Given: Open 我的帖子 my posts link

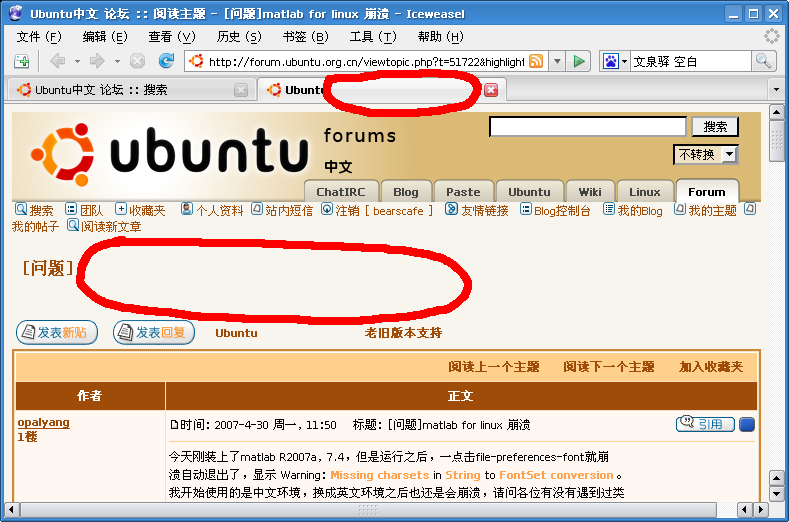Looking at the screenshot, I should pos(35,227).
